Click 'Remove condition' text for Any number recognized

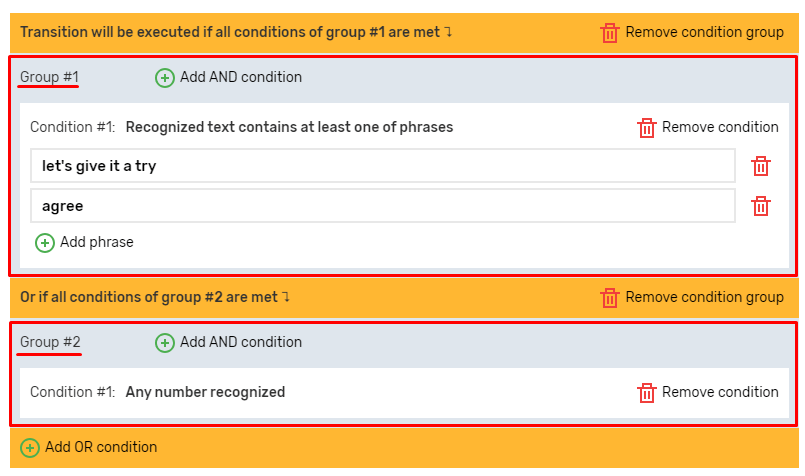[x=720, y=392]
